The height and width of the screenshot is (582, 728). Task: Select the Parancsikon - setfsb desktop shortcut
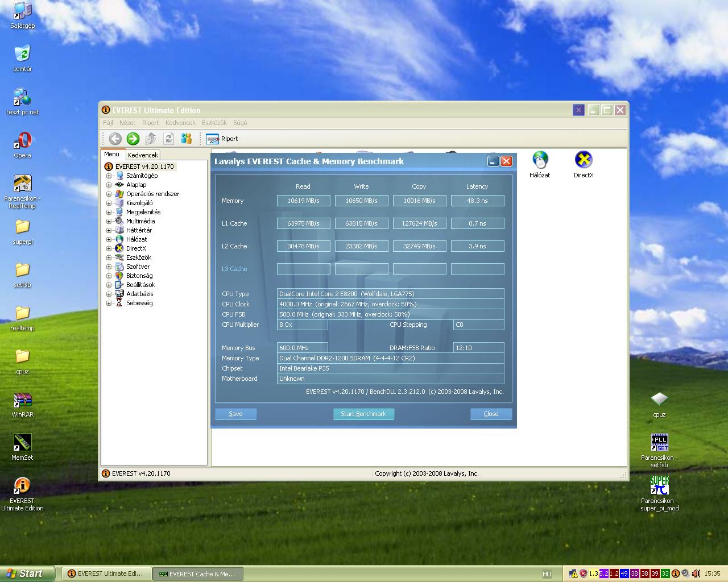click(x=659, y=451)
